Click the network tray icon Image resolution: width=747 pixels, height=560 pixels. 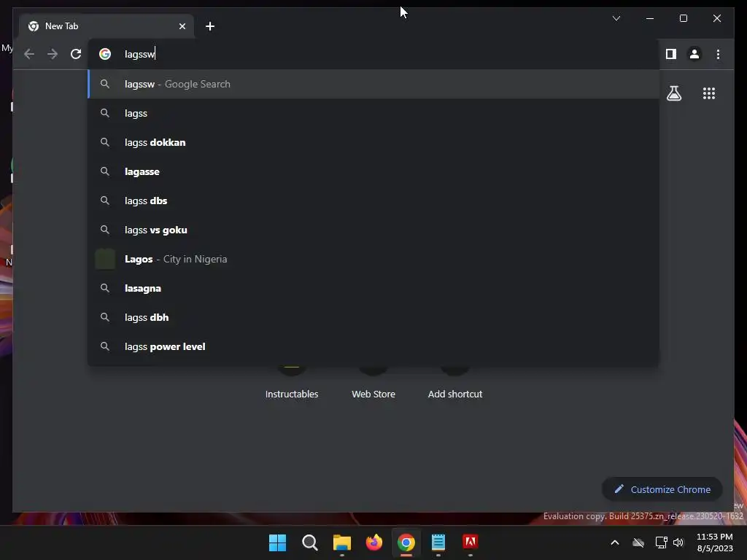click(661, 542)
